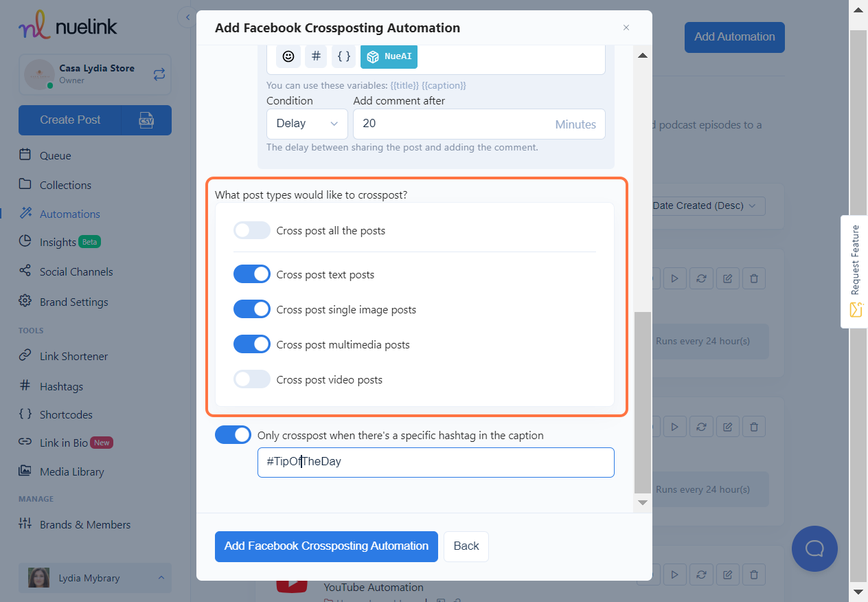Viewport: 868px width, 602px height.
Task: Click the Back button
Action: click(x=466, y=546)
